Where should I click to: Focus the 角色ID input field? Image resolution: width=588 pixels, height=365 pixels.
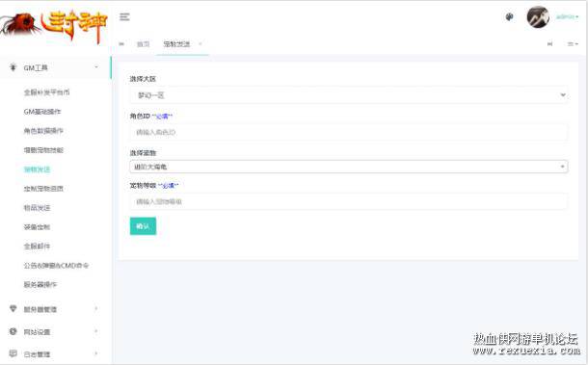pos(349,132)
